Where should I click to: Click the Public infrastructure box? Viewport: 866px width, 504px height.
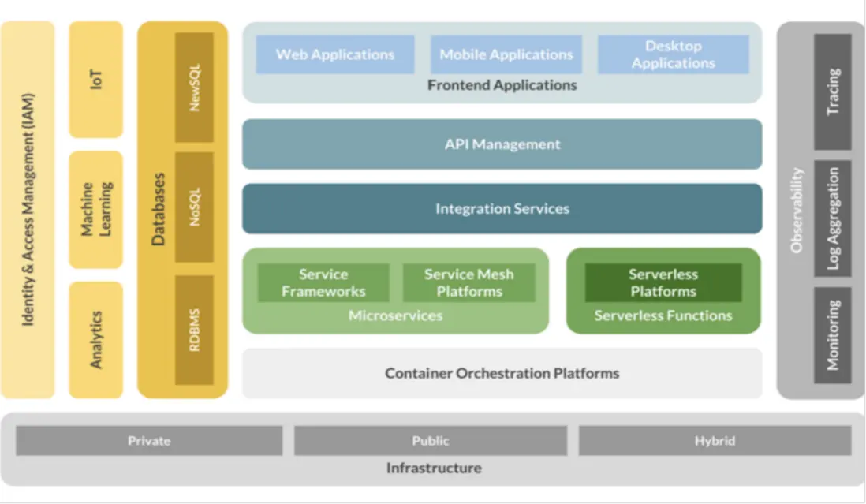click(430, 441)
